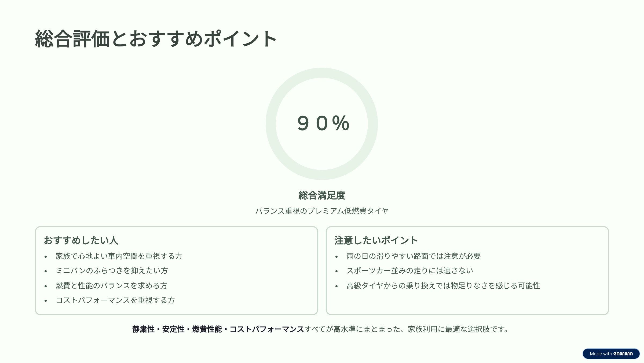Click the GAMMA logo text in badge

tap(623, 354)
